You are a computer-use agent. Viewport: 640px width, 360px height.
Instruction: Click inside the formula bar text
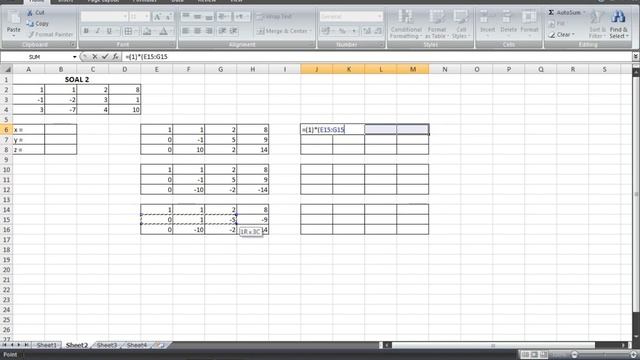coord(147,57)
